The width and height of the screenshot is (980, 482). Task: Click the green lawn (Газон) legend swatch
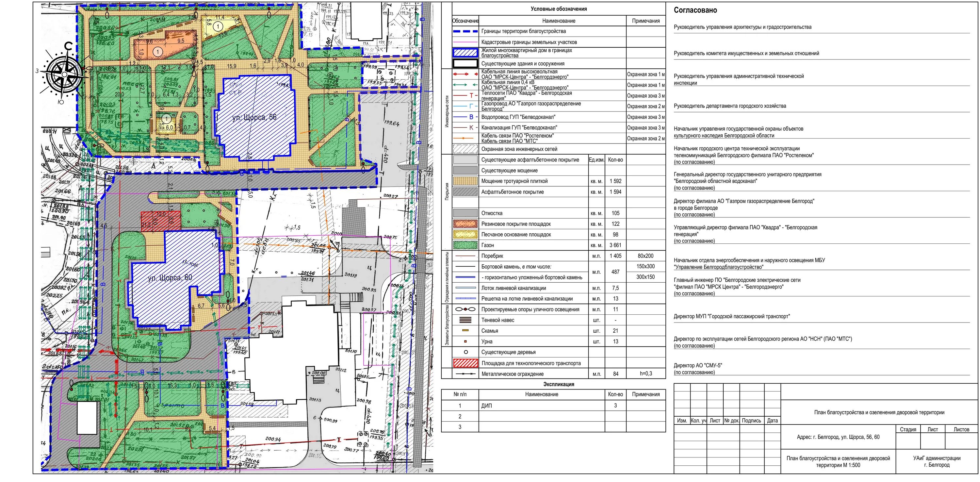(x=465, y=245)
